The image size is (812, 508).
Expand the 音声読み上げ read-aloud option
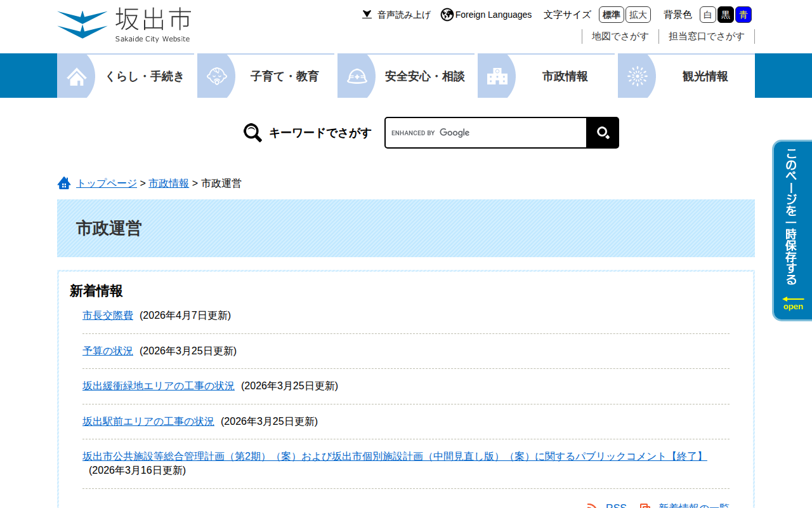click(396, 15)
